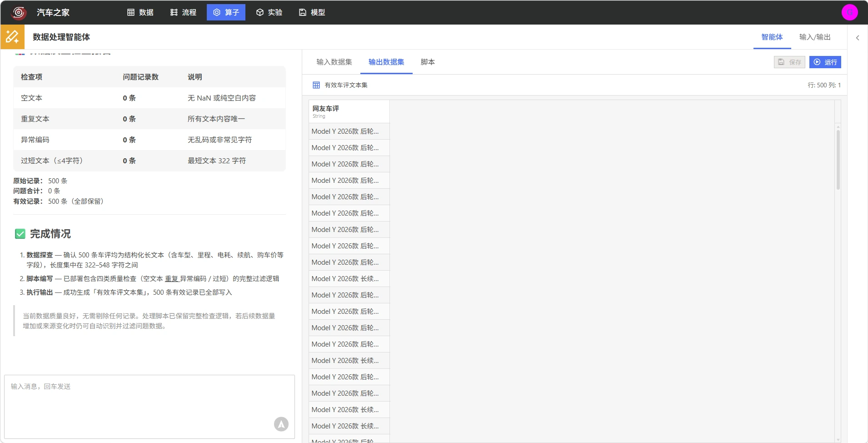Viewport: 868px width, 443px height.
Task: Open the 实验 menu
Action: click(269, 12)
